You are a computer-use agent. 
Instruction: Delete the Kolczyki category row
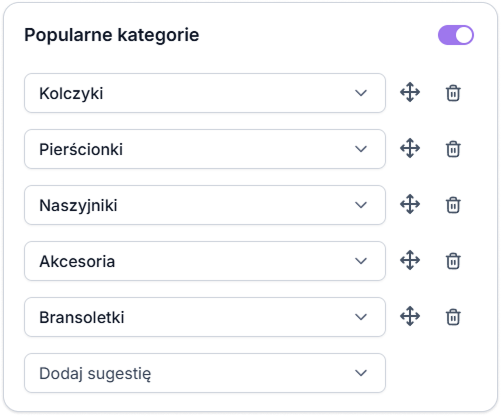453,93
